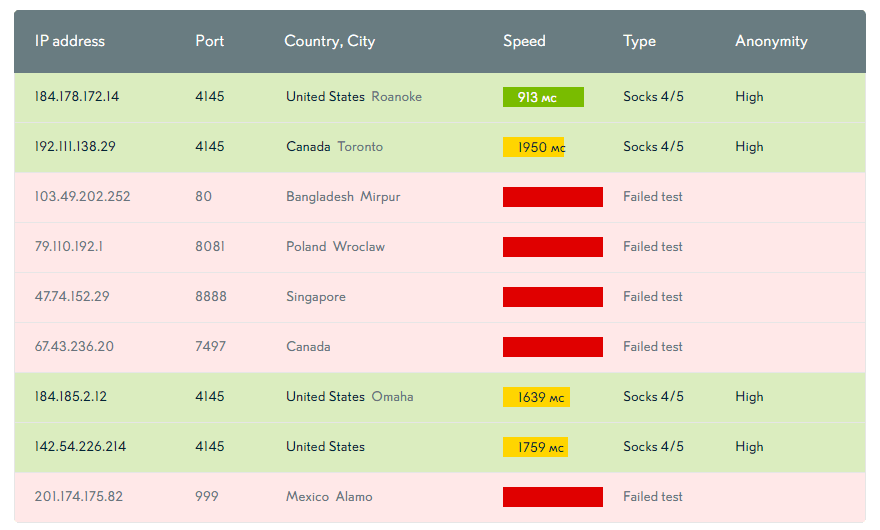Click Socks 4/5 type in the Roanoke row
880x530 pixels.
[x=653, y=97]
